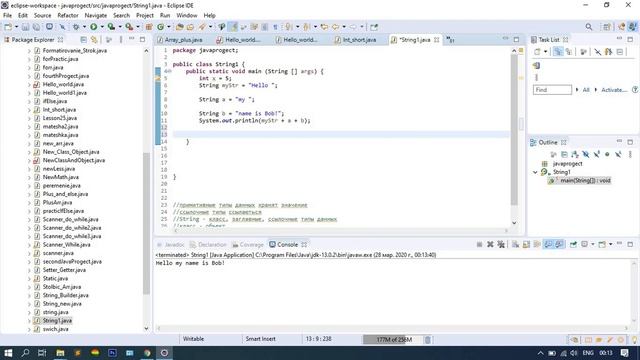Click the Remove All Terminated Launches console icon

coord(501,244)
